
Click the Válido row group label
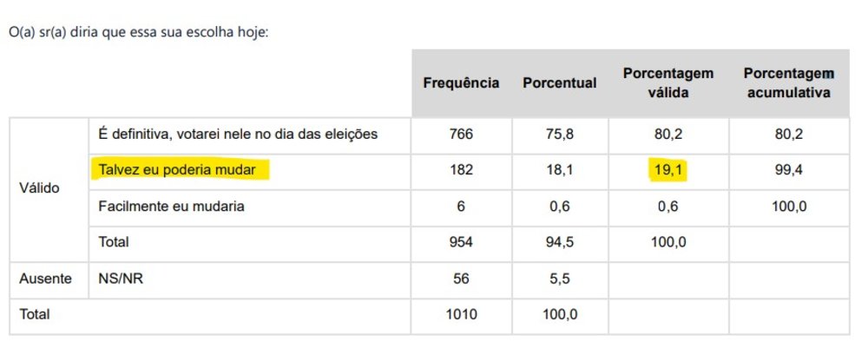pyautogui.click(x=39, y=188)
